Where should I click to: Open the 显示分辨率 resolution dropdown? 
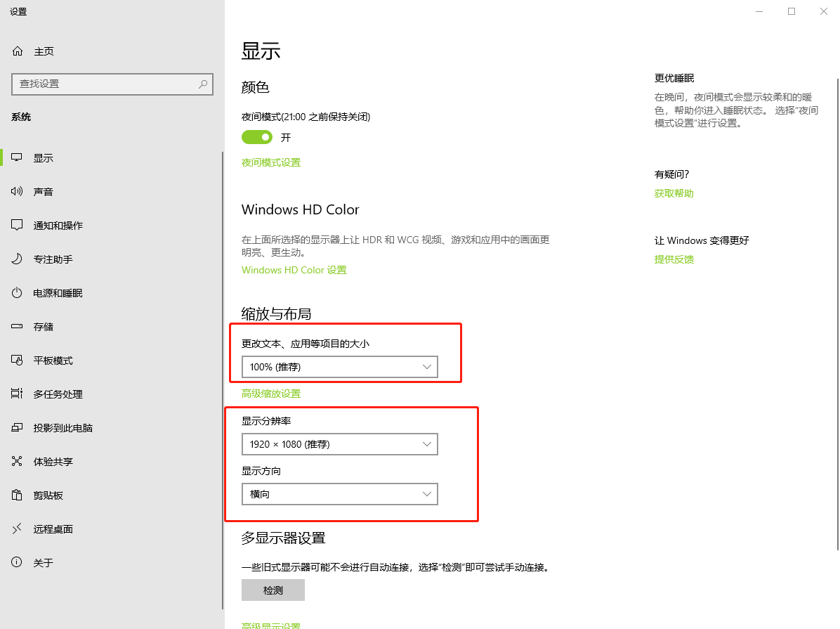pyautogui.click(x=339, y=443)
